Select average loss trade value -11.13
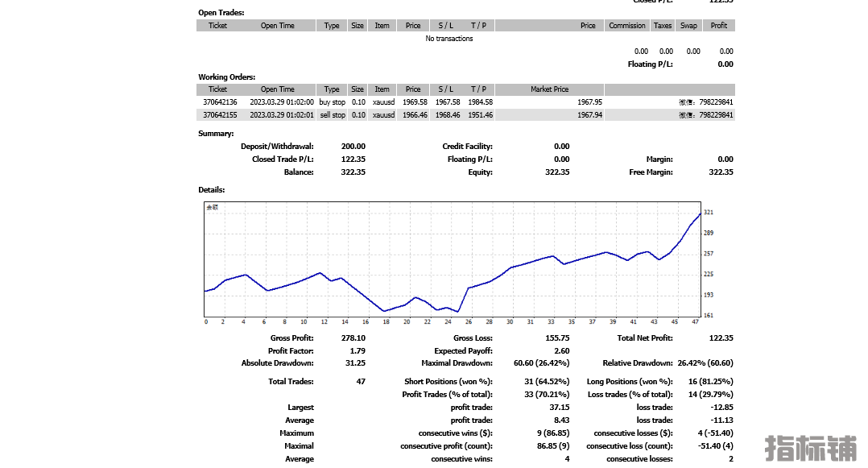This screenshot has height=468, width=868. 722,420
